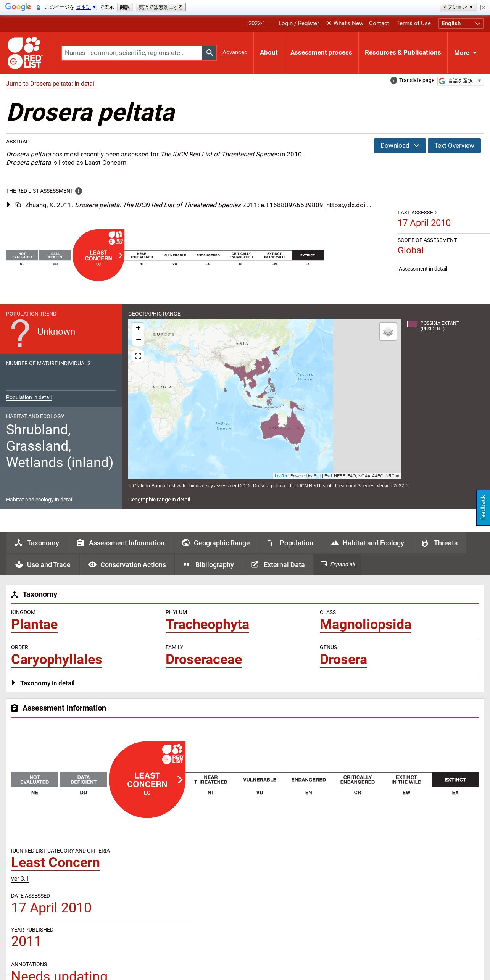Image resolution: width=490 pixels, height=980 pixels.
Task: Switch to the Geographic Range tab
Action: point(216,543)
